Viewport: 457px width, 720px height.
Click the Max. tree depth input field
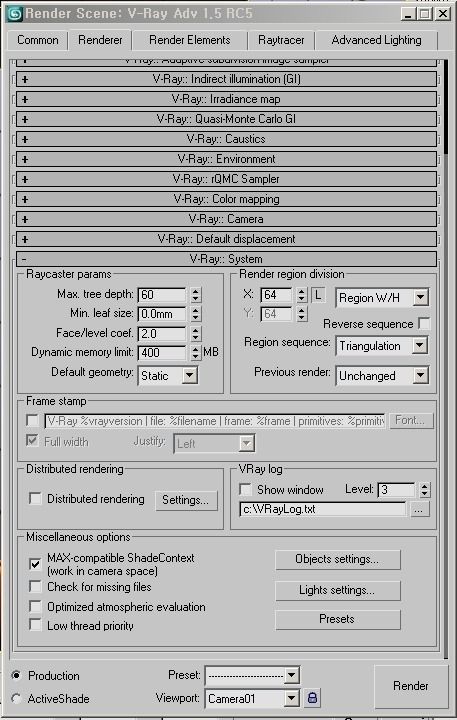(162, 294)
